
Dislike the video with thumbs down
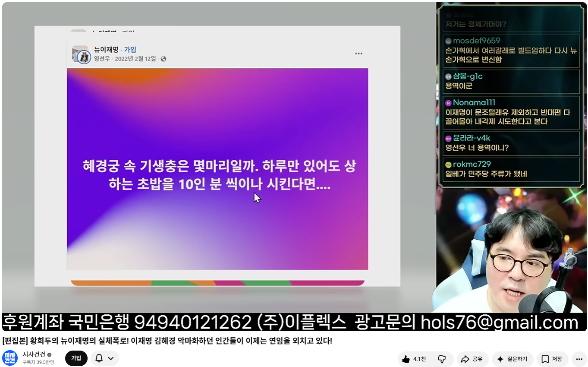[x=442, y=359]
